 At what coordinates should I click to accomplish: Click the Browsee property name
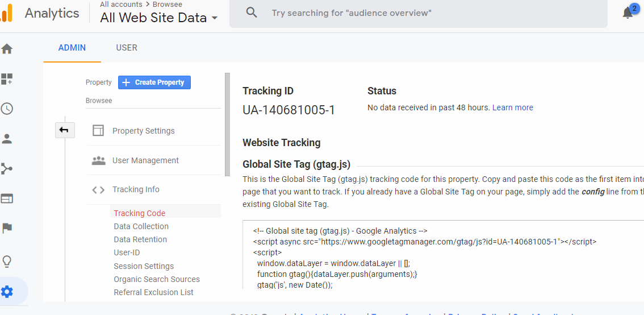click(x=99, y=100)
